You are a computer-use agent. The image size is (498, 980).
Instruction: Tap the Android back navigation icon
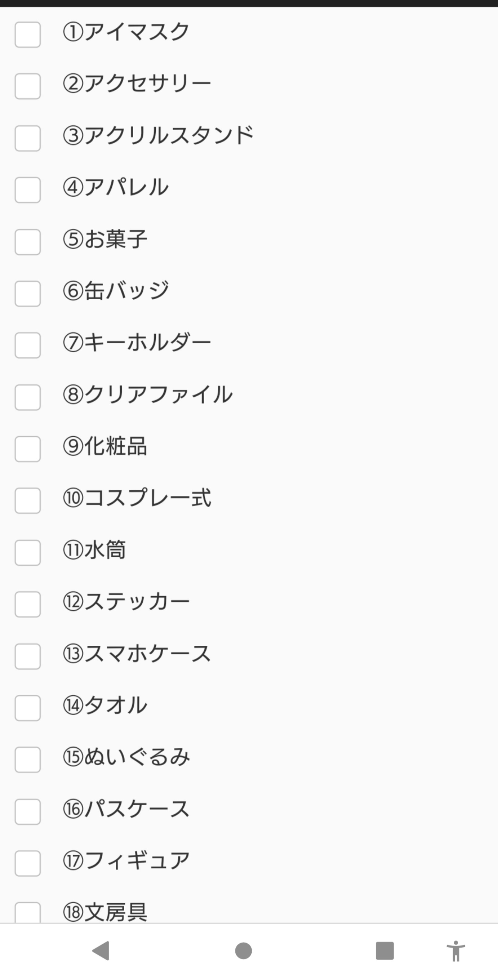[101, 951]
